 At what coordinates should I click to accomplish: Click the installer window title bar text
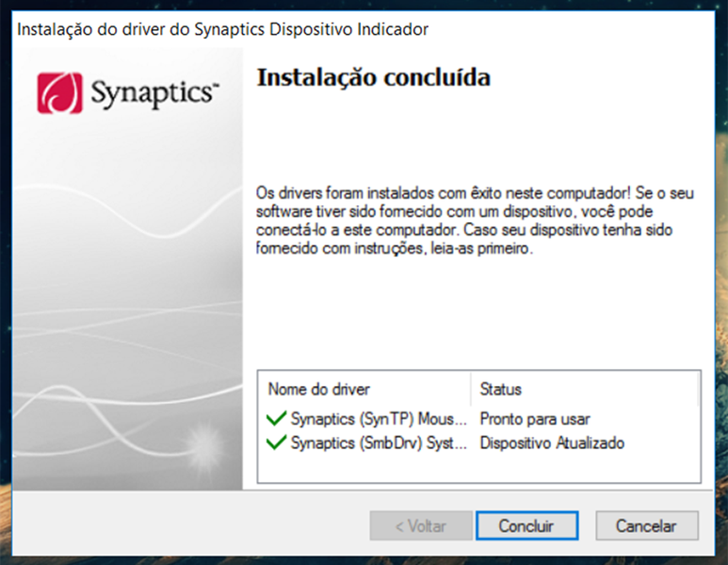point(223,29)
